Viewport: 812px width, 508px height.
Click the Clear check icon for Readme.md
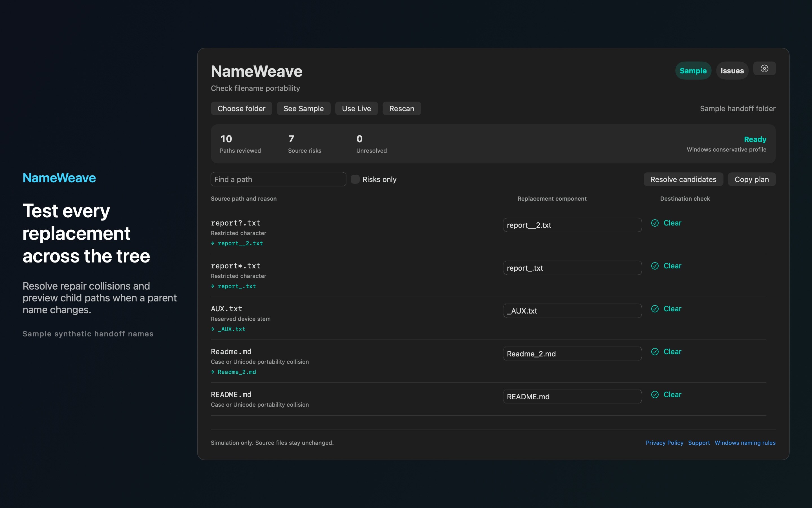pos(655,352)
